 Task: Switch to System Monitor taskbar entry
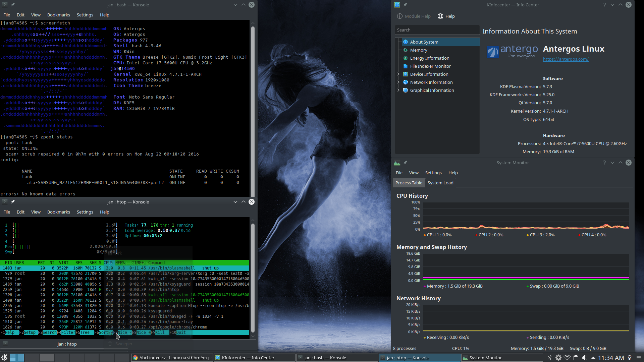tap(502, 358)
